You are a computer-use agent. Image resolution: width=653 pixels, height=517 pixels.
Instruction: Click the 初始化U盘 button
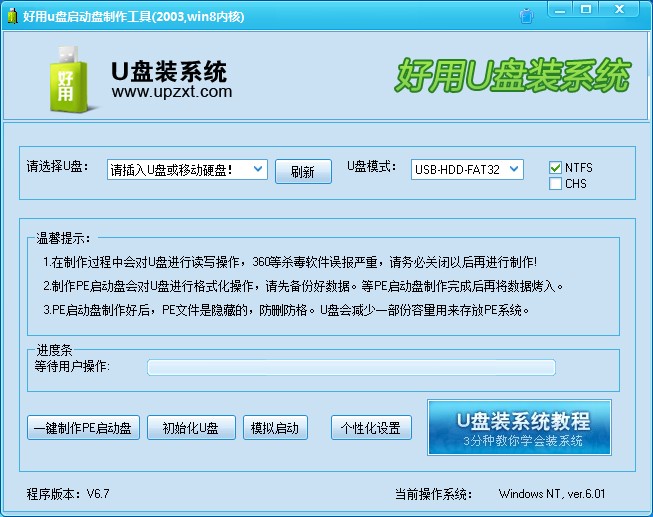click(x=191, y=428)
